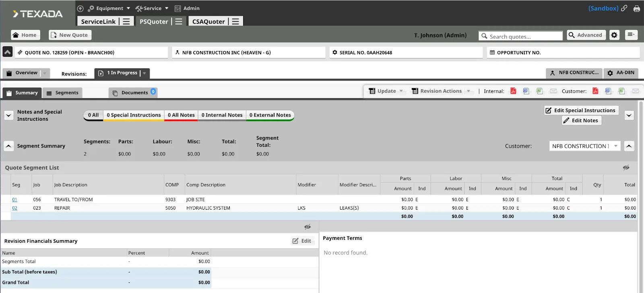Go to Home
This screenshot has width=644, height=293.
[x=26, y=35]
